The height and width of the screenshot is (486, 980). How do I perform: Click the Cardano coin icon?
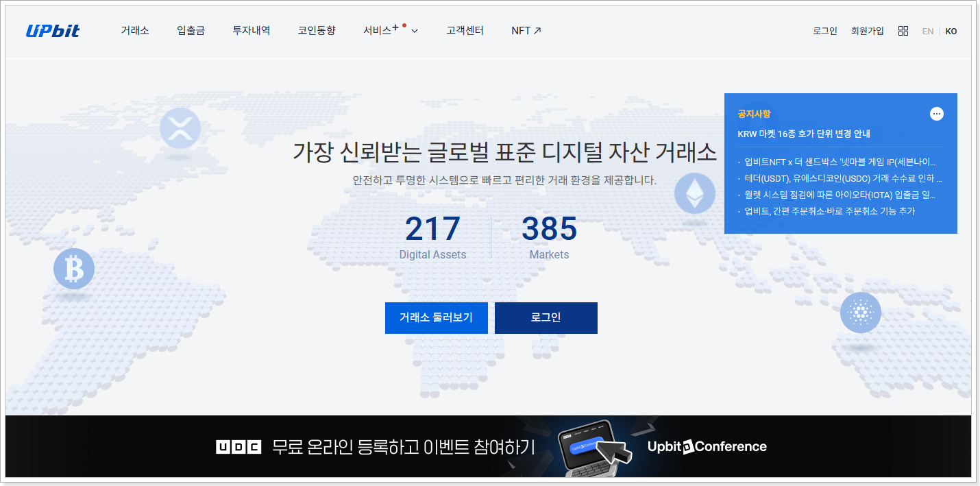coord(861,313)
